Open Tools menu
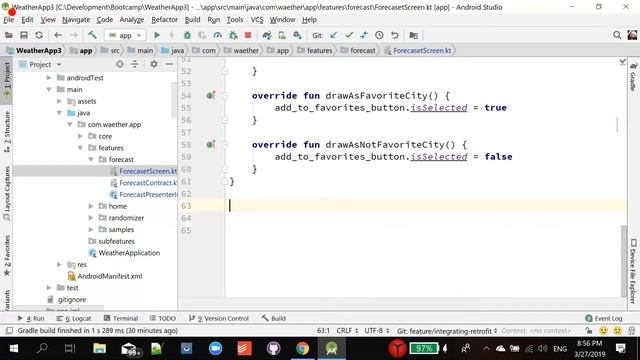This screenshot has height=360, width=640. coord(235,20)
